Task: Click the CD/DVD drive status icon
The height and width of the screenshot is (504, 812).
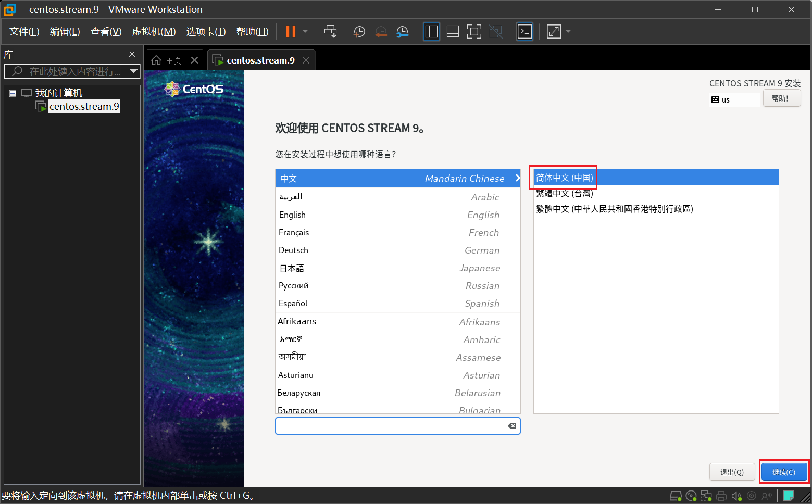Action: [x=691, y=496]
